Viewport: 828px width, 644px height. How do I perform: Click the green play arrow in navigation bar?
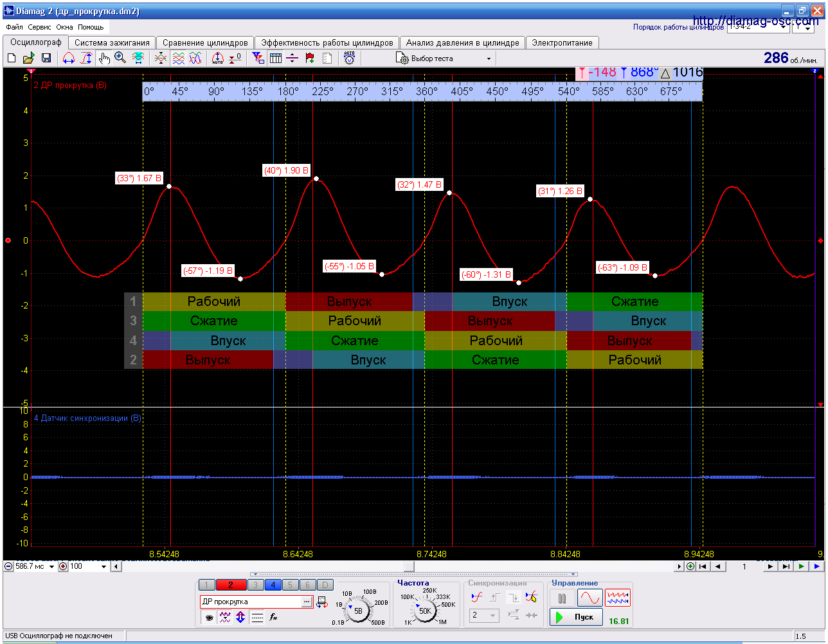click(801, 566)
